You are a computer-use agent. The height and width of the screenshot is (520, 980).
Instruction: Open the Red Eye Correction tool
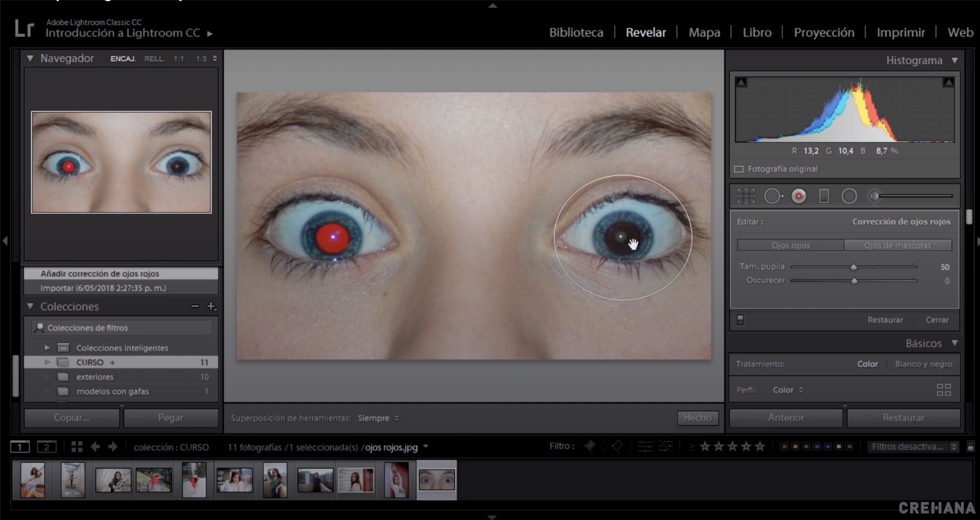(x=799, y=196)
